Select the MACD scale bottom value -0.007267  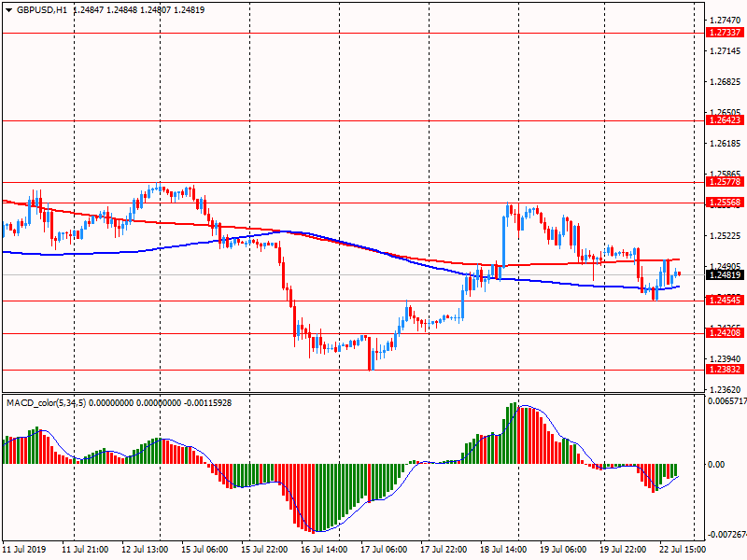click(x=727, y=535)
